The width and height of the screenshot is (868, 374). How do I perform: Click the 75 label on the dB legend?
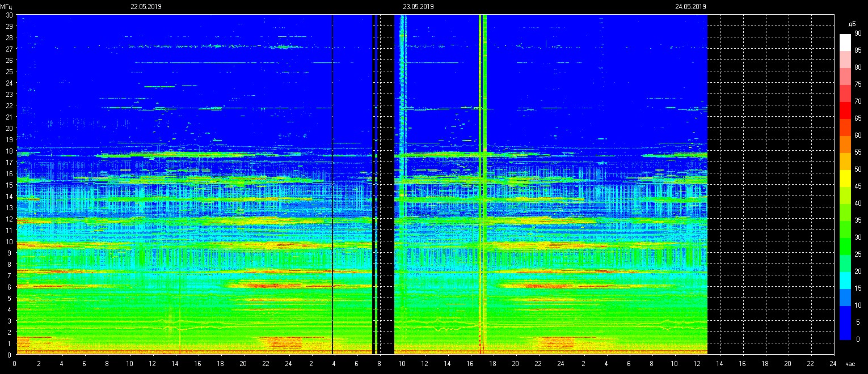point(858,84)
